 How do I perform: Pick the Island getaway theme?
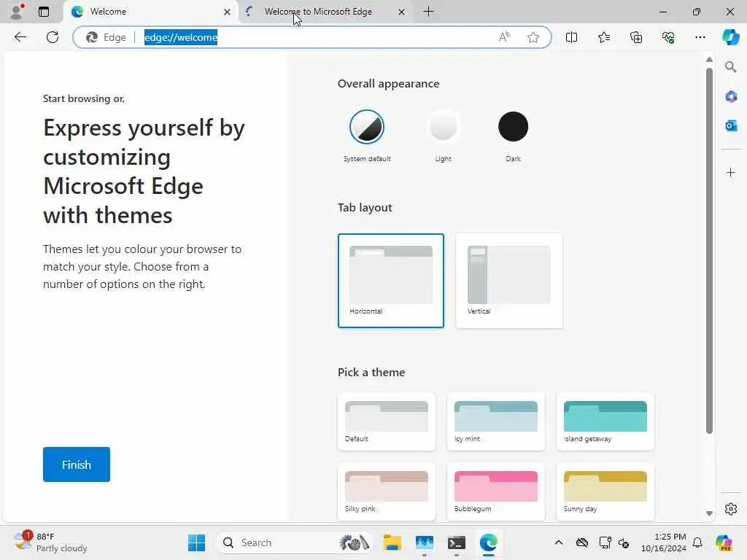(x=605, y=421)
